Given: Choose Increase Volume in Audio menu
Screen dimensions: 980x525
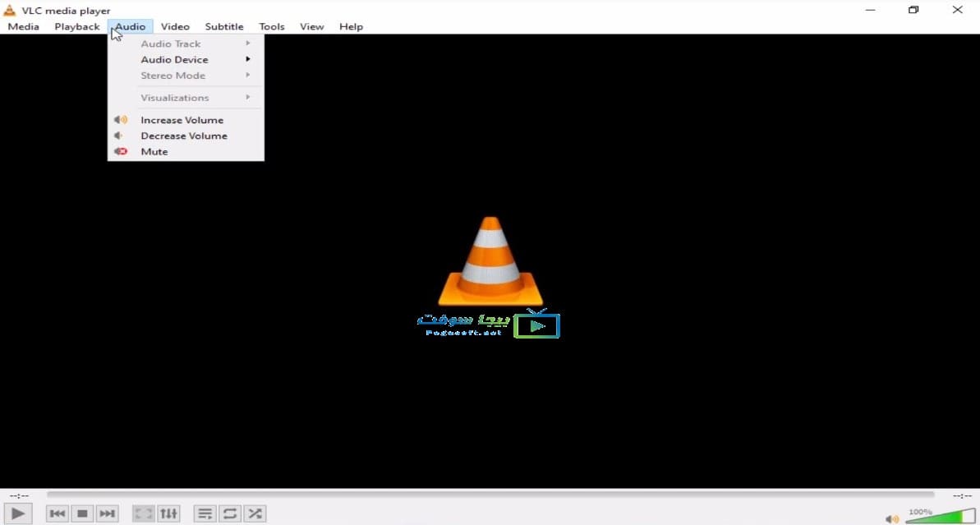Looking at the screenshot, I should [x=186, y=120].
